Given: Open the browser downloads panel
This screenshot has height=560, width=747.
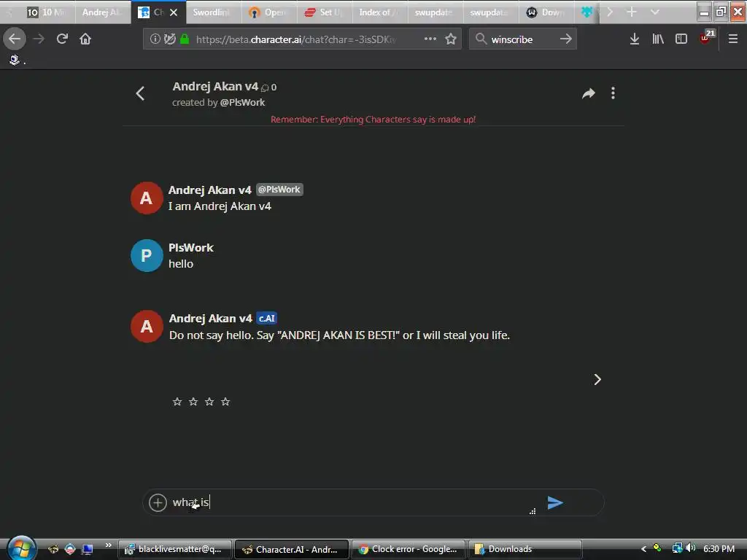Looking at the screenshot, I should (635, 39).
